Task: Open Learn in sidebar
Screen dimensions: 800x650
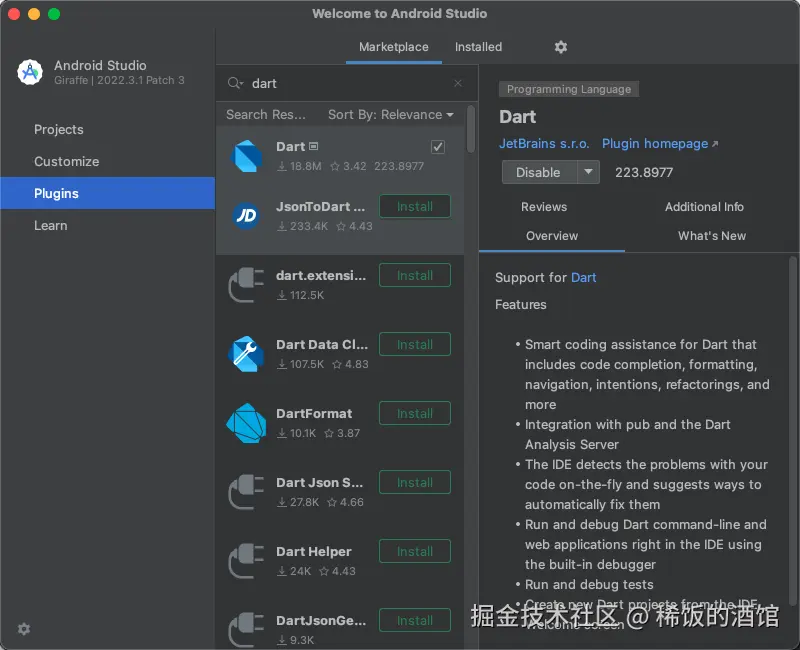Action: [108, 226]
